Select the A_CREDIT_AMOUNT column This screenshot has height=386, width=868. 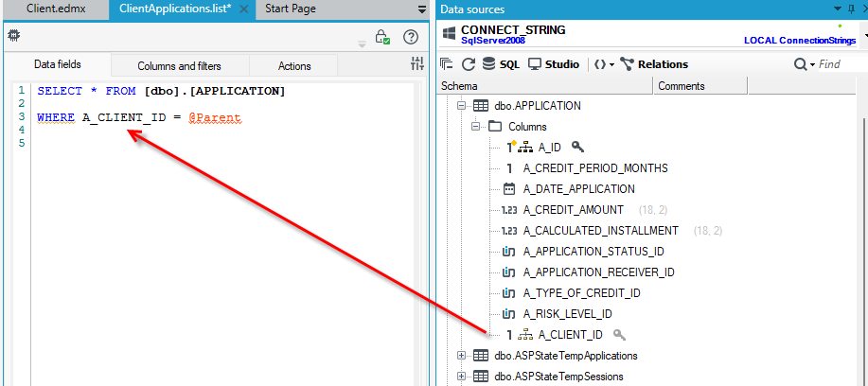573,210
